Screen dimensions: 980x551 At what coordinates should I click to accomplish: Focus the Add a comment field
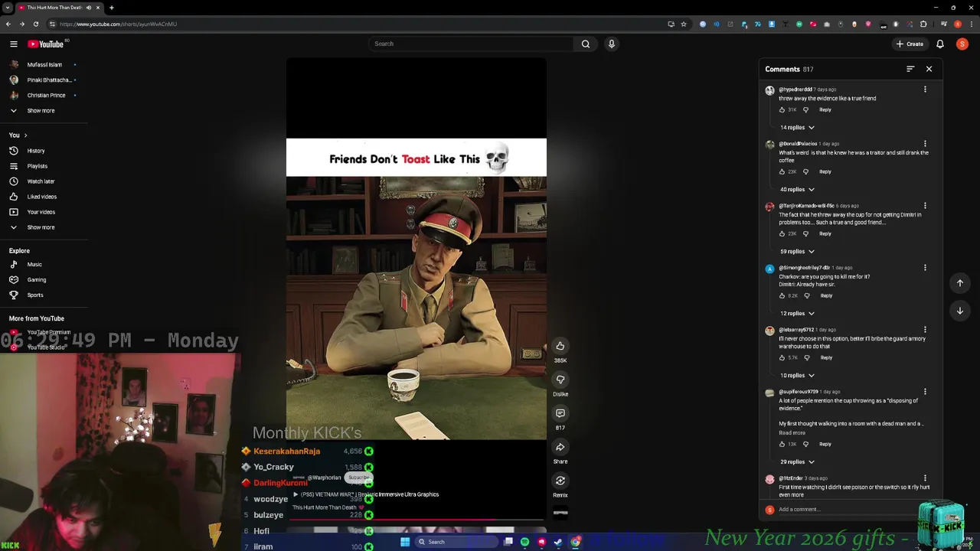847,510
